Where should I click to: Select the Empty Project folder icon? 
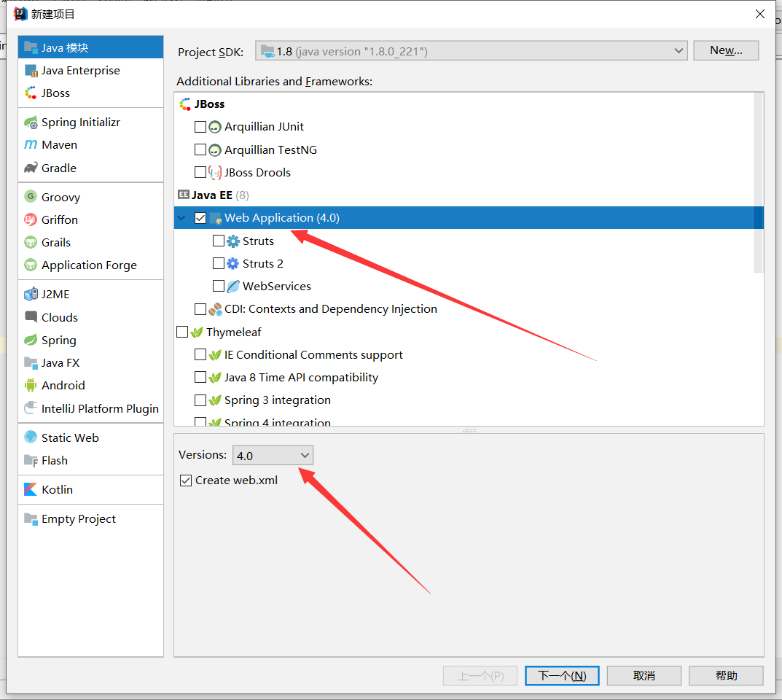(x=31, y=519)
